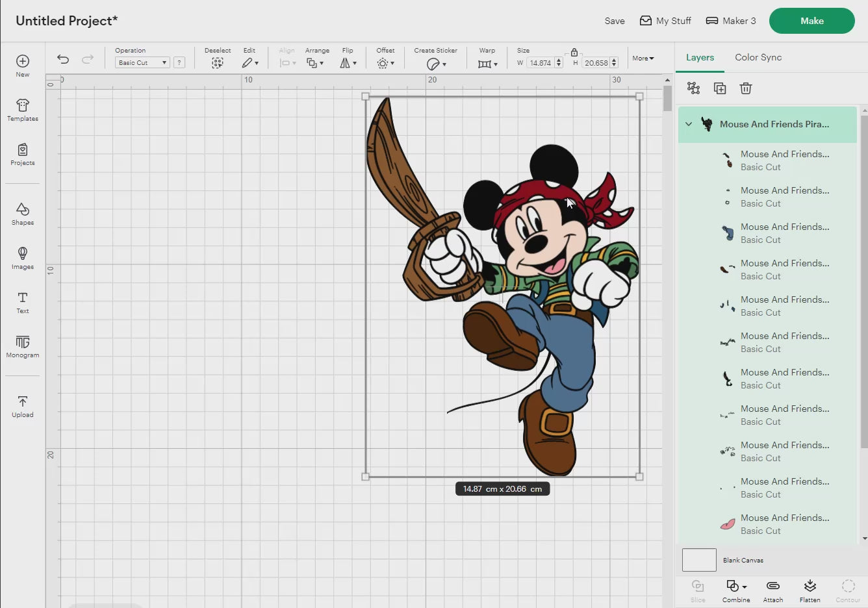Screen dimensions: 868x608
Task: Open the Warp dropdown
Action: point(487,64)
